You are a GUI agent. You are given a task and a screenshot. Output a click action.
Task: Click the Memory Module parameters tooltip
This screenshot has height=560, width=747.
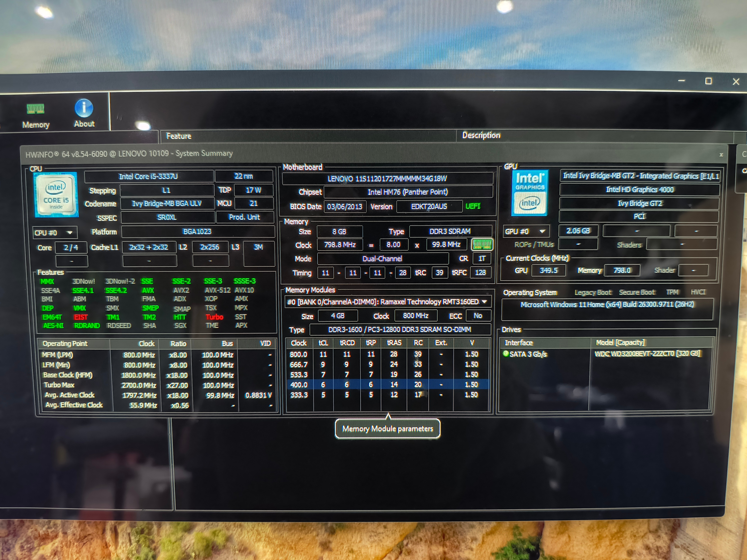[x=387, y=429]
